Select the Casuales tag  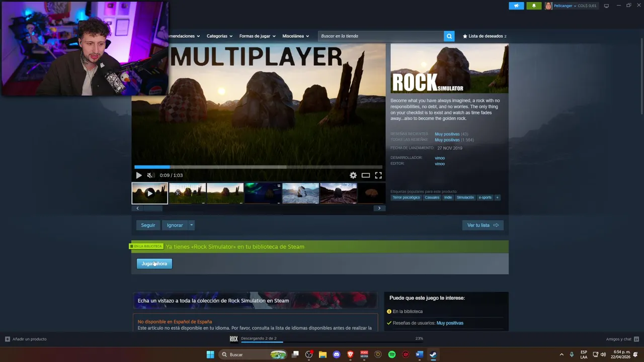pyautogui.click(x=432, y=198)
